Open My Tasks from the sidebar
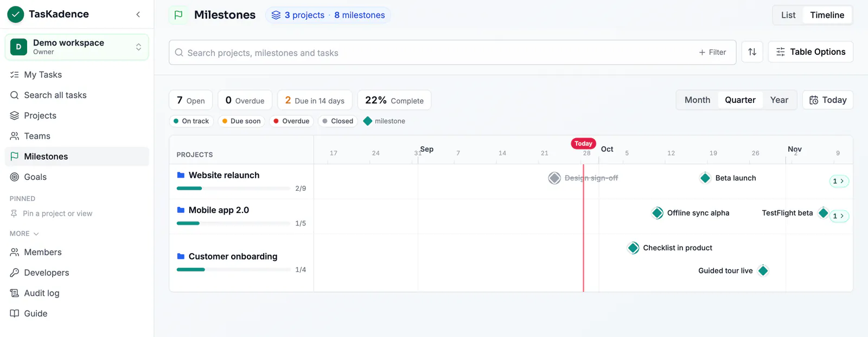 [76, 75]
